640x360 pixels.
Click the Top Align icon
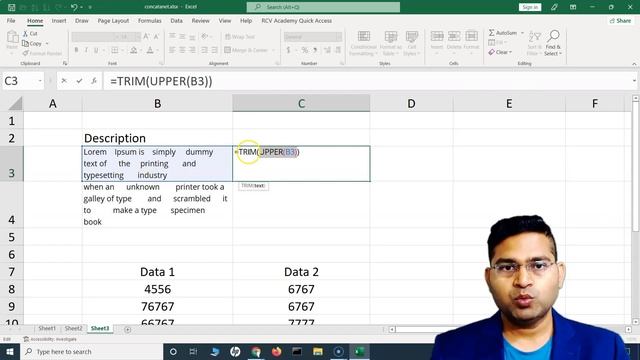172,37
